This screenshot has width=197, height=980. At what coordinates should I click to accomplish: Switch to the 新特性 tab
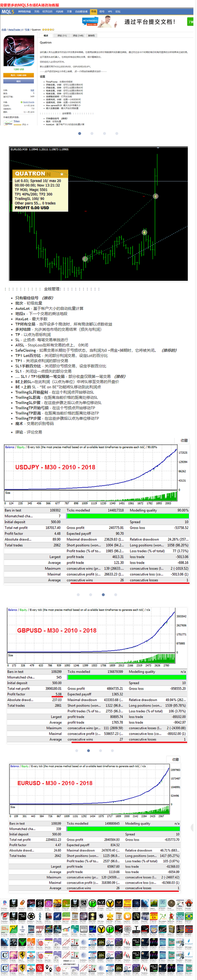pyautogui.click(x=91, y=35)
